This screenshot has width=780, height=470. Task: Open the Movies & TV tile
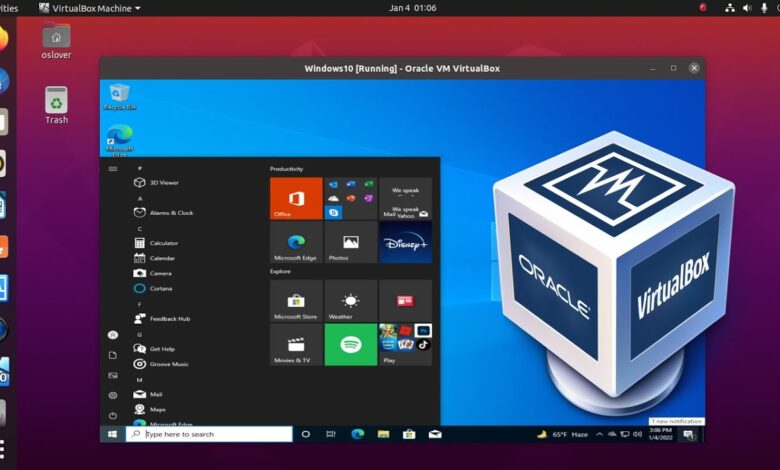pos(296,345)
